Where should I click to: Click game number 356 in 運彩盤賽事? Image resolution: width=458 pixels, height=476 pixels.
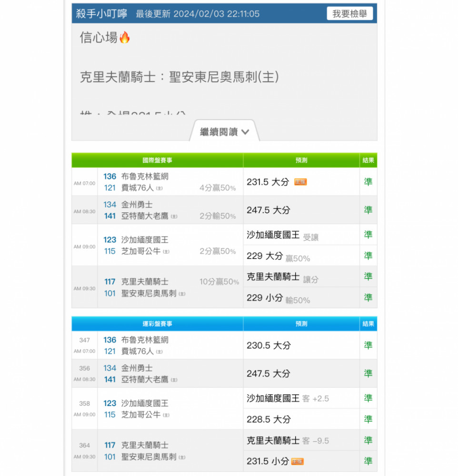coord(84,368)
